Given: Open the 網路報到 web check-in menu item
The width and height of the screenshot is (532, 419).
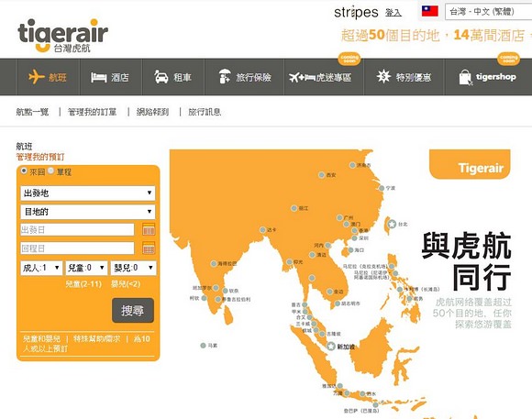Looking at the screenshot, I should (152, 112).
